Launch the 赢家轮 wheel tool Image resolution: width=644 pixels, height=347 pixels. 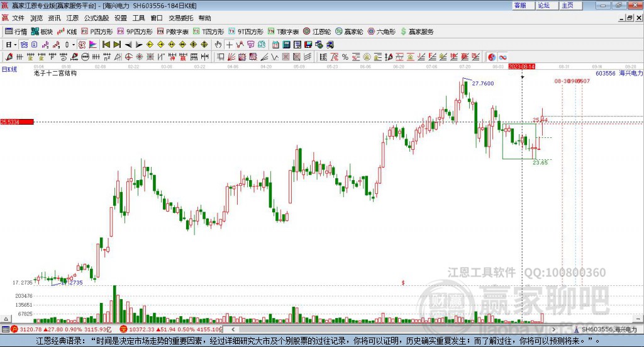pos(349,31)
